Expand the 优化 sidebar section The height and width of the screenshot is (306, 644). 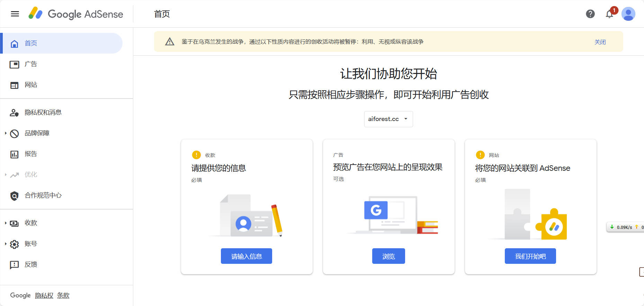[6, 175]
